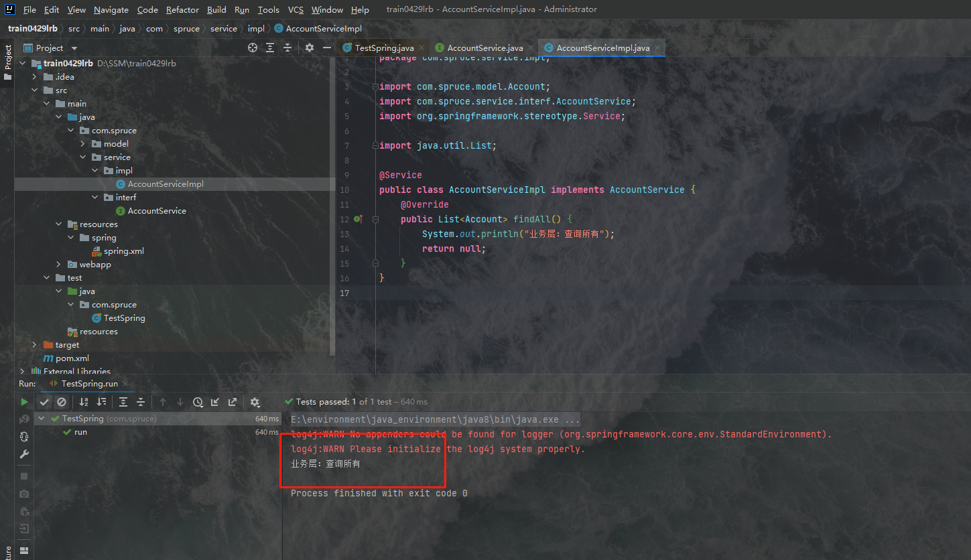971x560 pixels.
Task: Click Previous Failed Test up arrow
Action: tap(163, 402)
